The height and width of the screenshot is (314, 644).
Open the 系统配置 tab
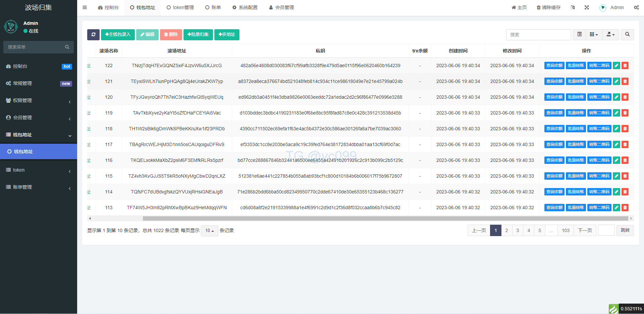click(245, 7)
